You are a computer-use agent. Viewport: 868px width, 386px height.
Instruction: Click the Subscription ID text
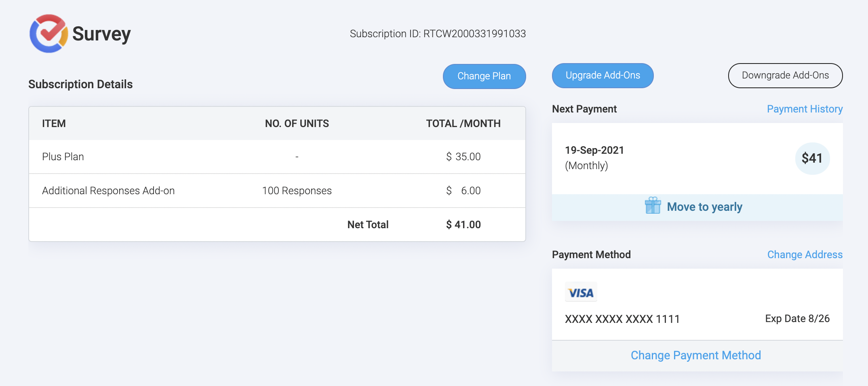(x=438, y=34)
